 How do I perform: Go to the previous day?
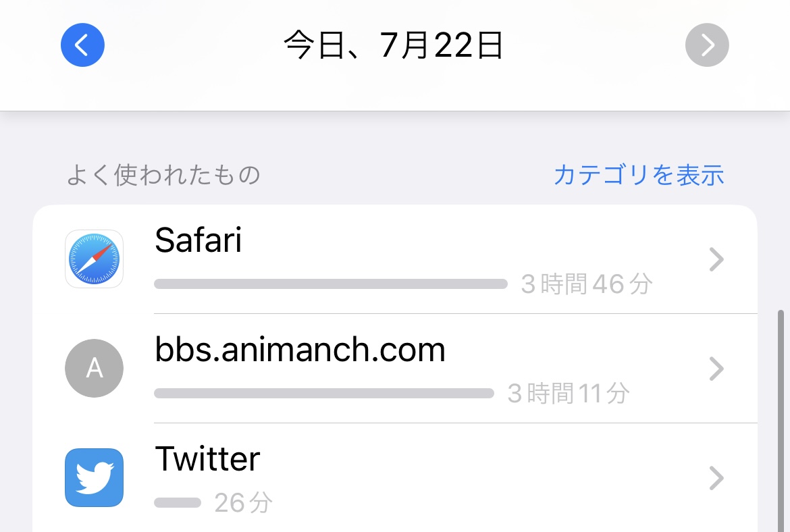click(x=82, y=45)
